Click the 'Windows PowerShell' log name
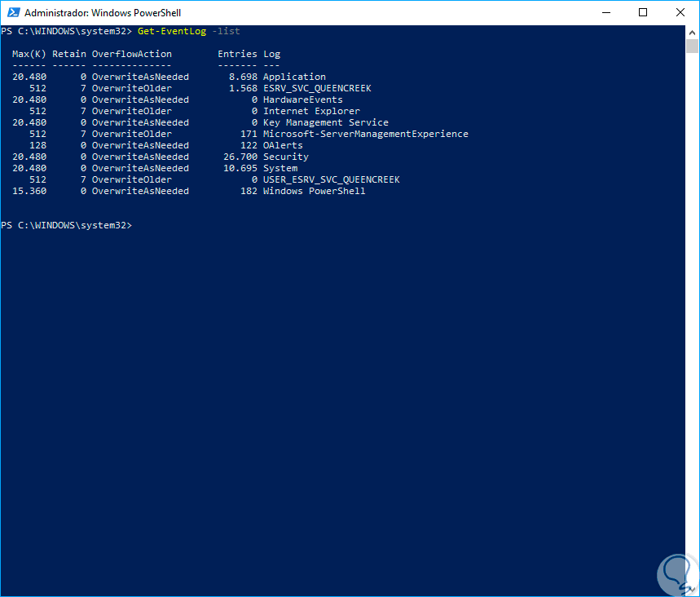The width and height of the screenshot is (700, 597). [314, 191]
